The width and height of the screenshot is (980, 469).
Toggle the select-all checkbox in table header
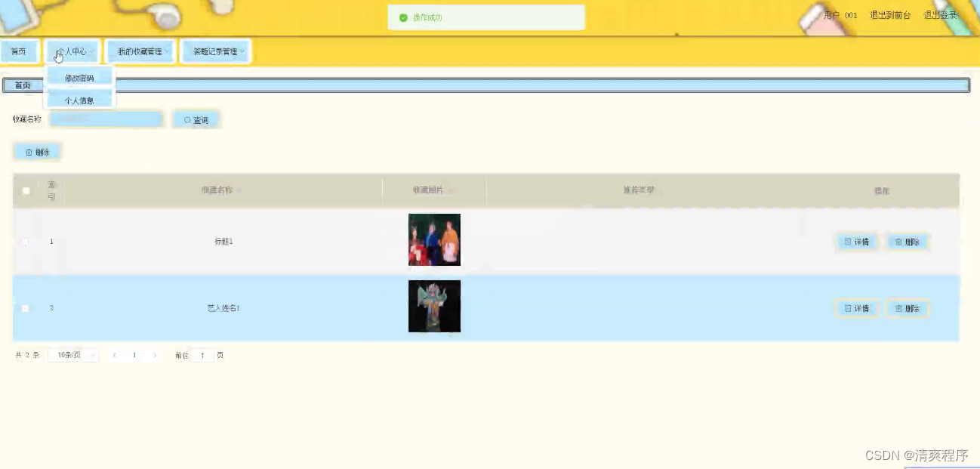click(x=26, y=191)
